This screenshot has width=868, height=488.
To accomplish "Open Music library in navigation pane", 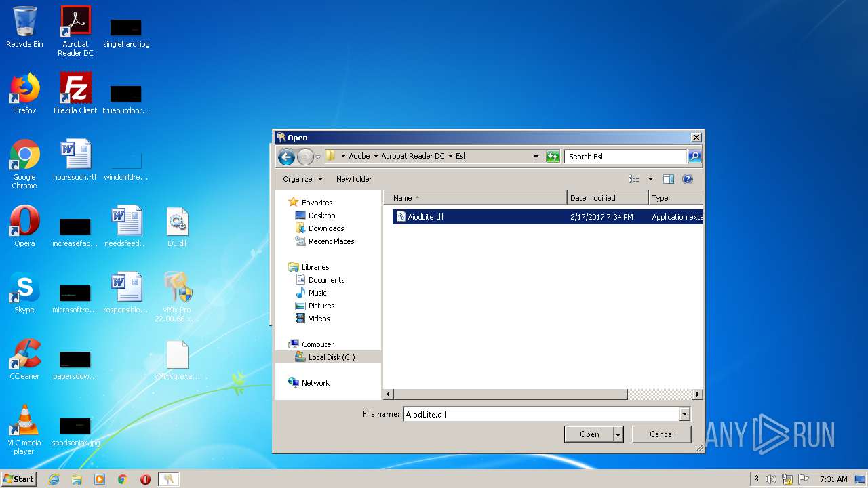I will [x=317, y=293].
